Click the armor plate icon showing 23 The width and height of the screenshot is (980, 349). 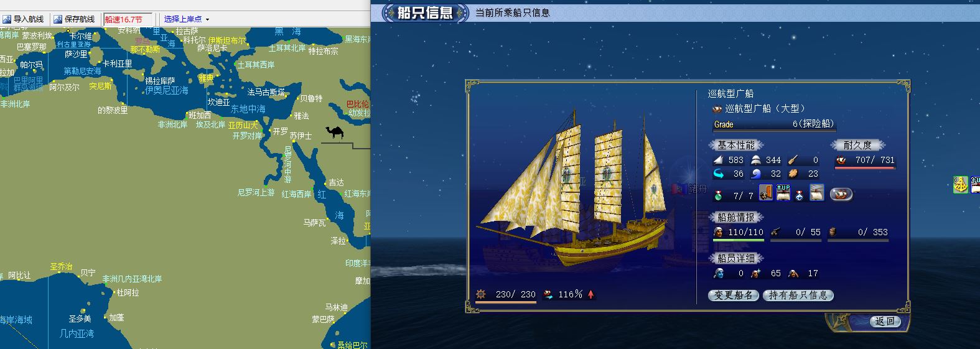point(793,174)
